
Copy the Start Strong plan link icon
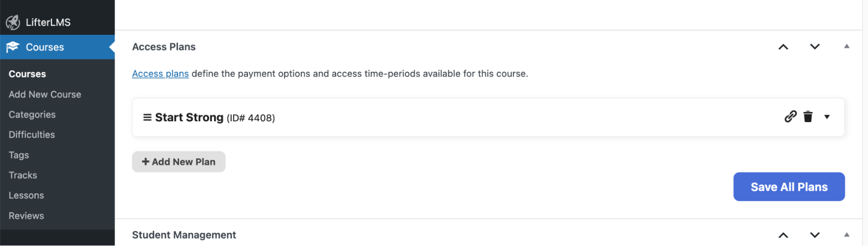[790, 116]
